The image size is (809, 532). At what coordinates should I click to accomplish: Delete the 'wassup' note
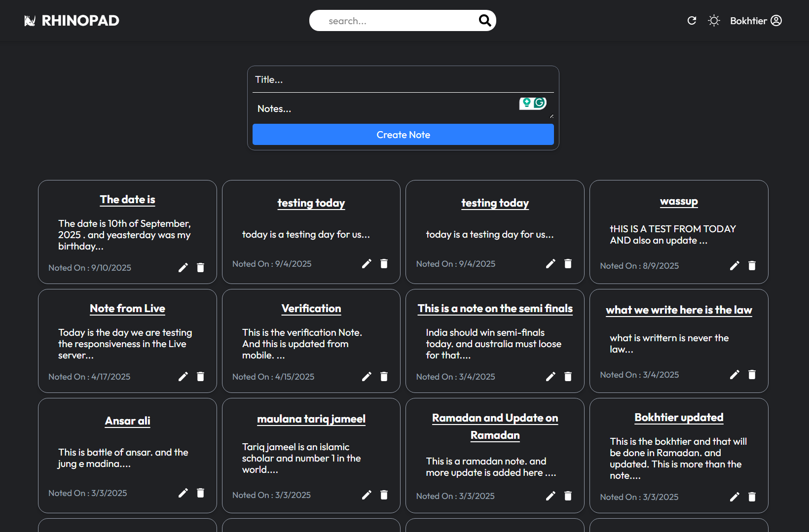pos(752,266)
